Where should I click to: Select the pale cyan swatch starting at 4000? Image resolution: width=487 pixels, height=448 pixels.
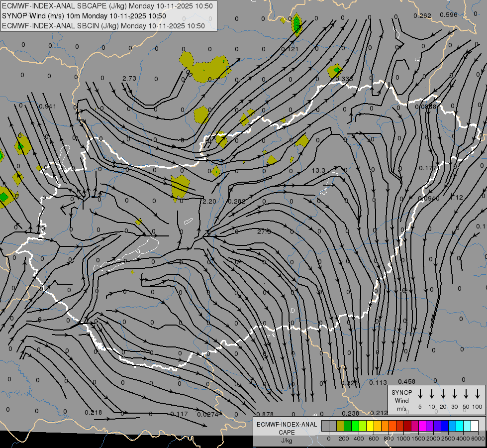click(x=467, y=426)
